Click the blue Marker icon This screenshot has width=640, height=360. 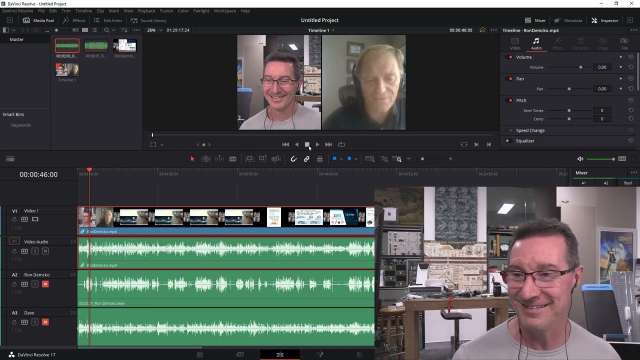[x=349, y=158]
